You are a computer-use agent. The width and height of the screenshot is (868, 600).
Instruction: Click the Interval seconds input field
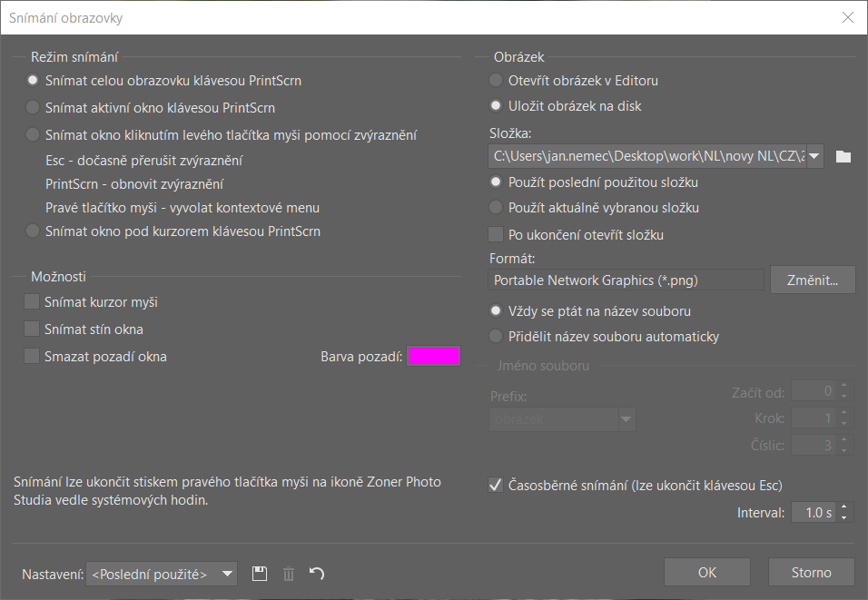(813, 513)
